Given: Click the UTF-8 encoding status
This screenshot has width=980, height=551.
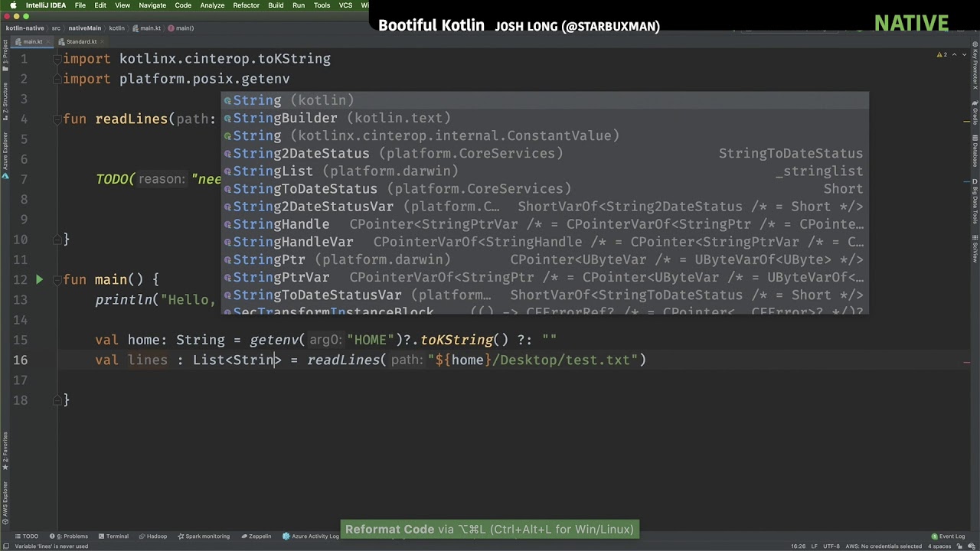Looking at the screenshot, I should click(x=831, y=546).
